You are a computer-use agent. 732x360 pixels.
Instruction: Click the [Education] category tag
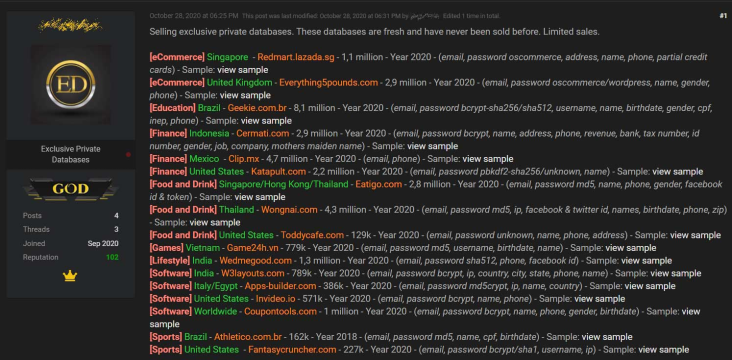(x=172, y=108)
